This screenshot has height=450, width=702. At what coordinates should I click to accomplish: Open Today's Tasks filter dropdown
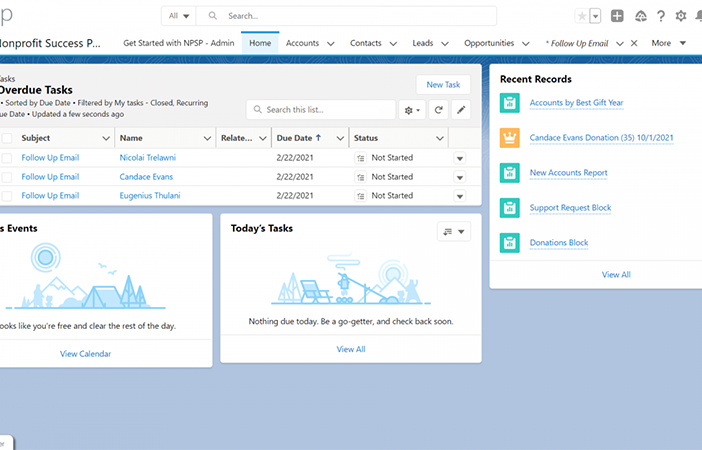tap(454, 232)
